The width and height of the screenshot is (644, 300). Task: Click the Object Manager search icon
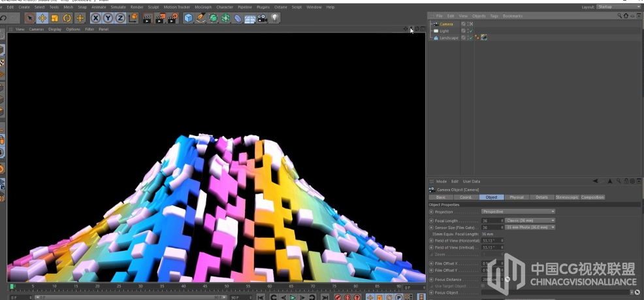pyautogui.click(x=620, y=16)
